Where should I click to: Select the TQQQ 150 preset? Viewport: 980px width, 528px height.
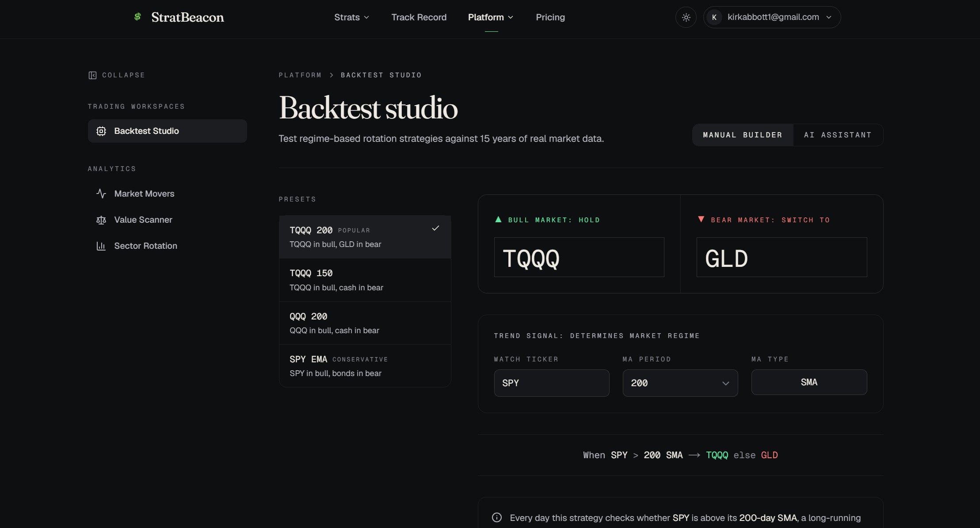(x=365, y=280)
